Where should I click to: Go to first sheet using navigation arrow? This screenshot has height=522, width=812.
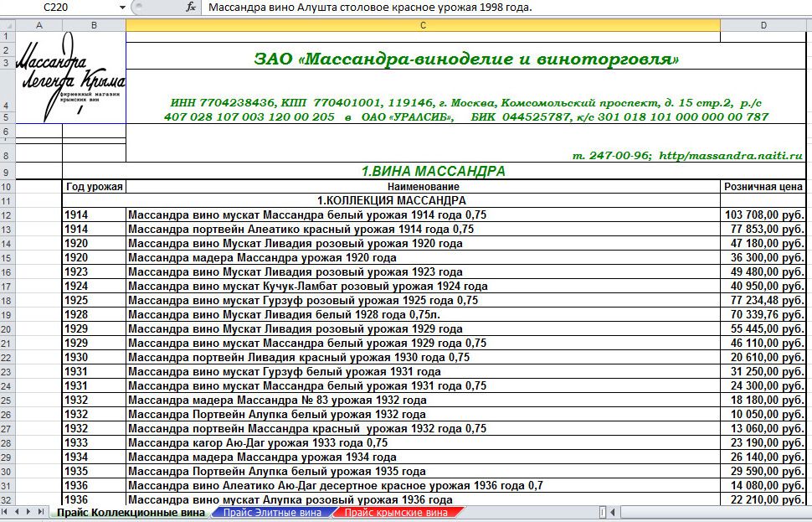pos(7,512)
